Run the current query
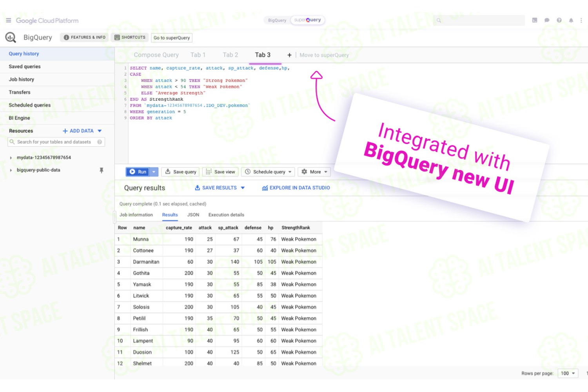 click(x=138, y=172)
